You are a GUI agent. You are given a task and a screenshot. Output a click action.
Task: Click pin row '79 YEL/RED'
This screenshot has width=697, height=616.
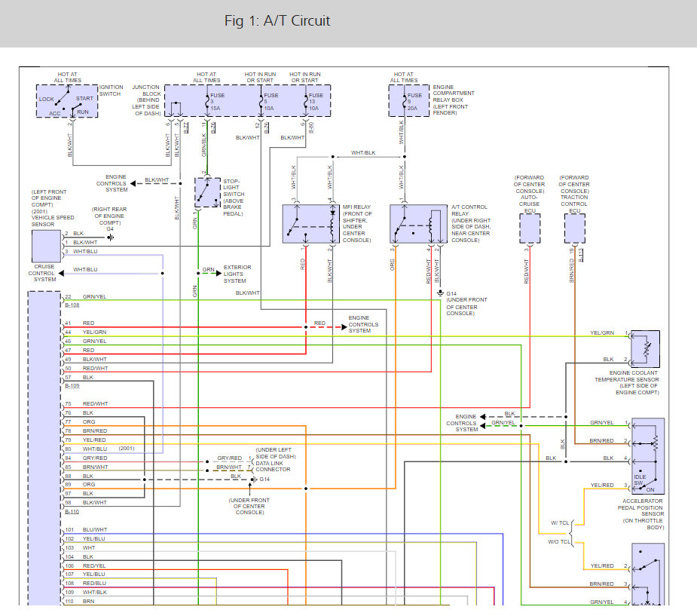pos(85,440)
